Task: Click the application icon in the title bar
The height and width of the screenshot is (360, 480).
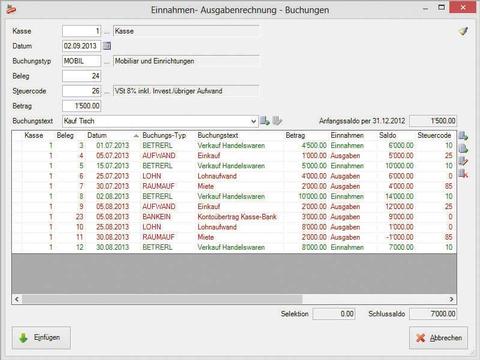Action: (11, 9)
